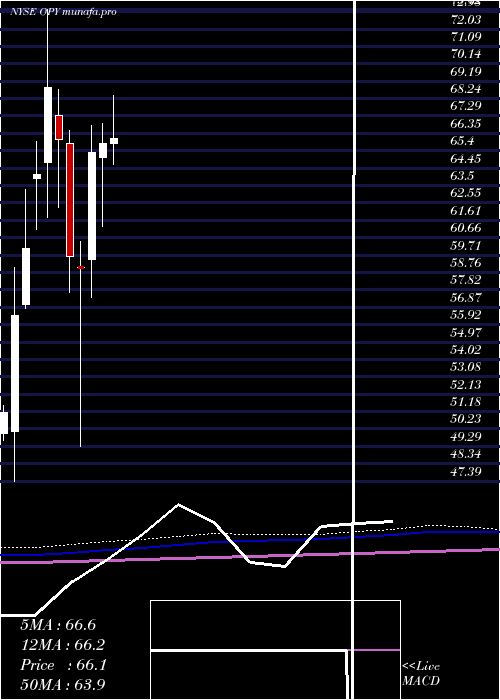Click the 68.24 price axis label

tap(466, 89)
